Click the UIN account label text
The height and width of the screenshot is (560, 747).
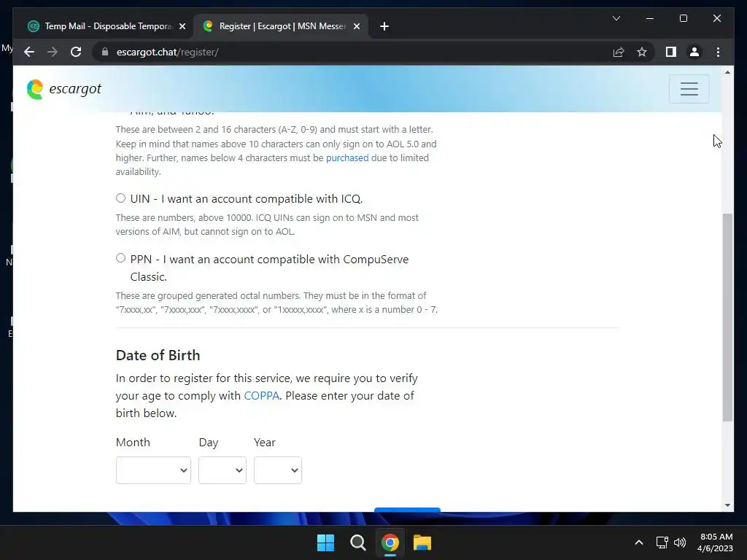(247, 198)
